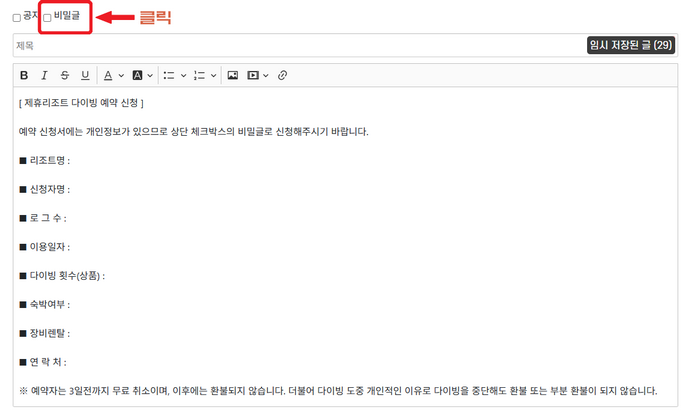Apply bold formatting with B icon
685x412 pixels.
(24, 76)
